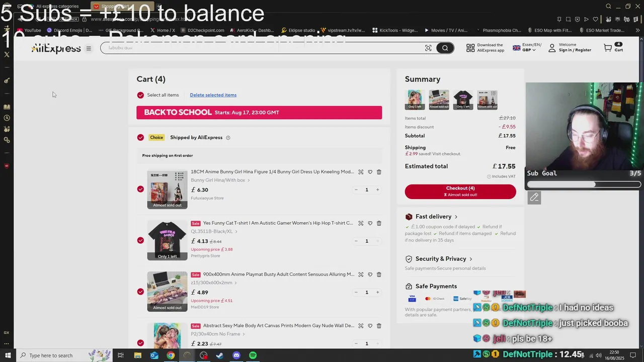
Task: Find similar items for Bunny Girl figure
Action: (361, 172)
